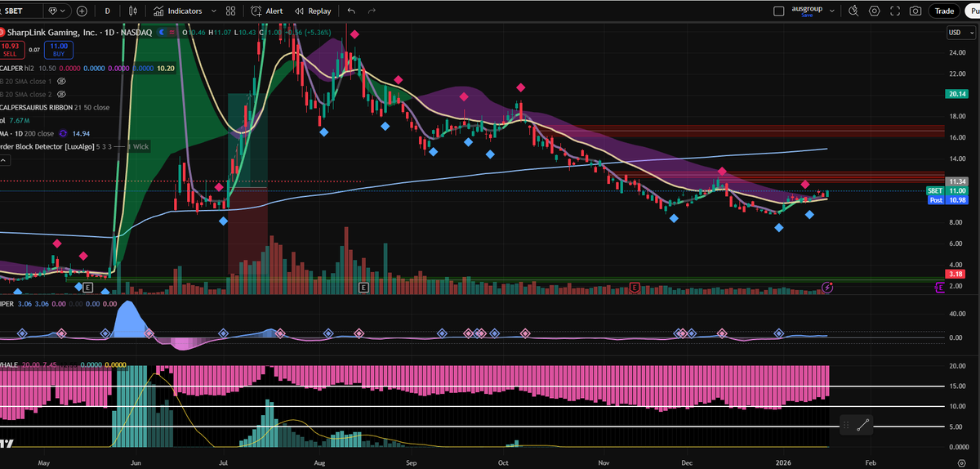The image size is (980, 469).
Task: Start bar Replay mode
Action: coord(313,11)
